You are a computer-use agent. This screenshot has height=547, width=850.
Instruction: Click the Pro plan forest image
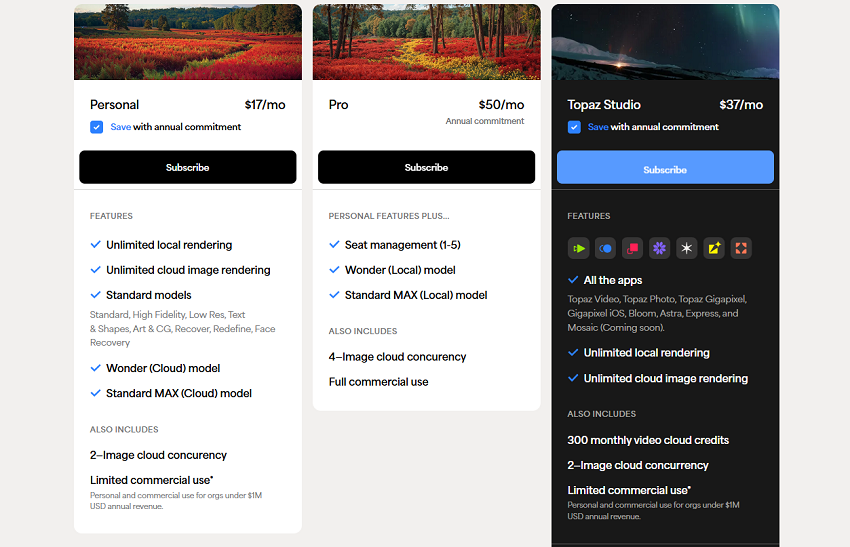tap(426, 42)
